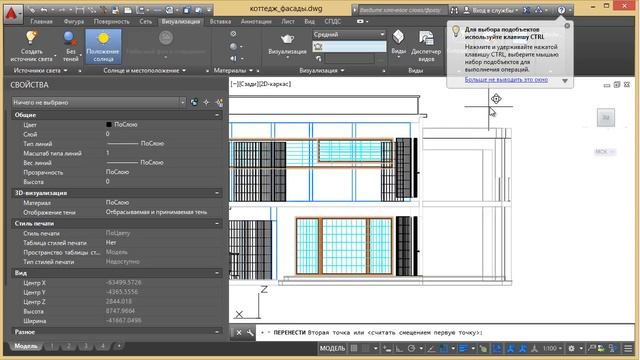Expand Солнце и местоположение panel

144,71
